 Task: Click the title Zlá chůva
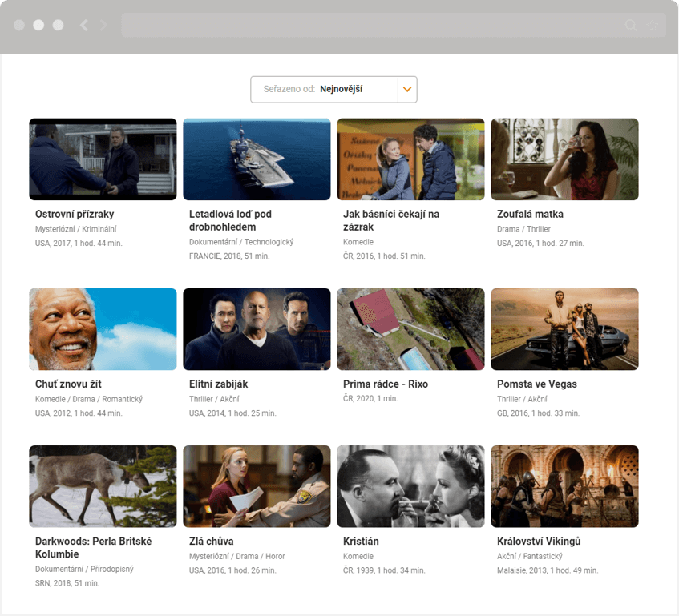click(212, 542)
